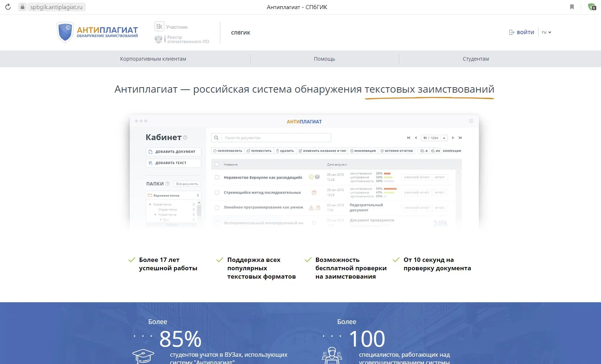The image size is (601, 364).
Task: Click the specialists people icon near 100
Action: (x=332, y=355)
